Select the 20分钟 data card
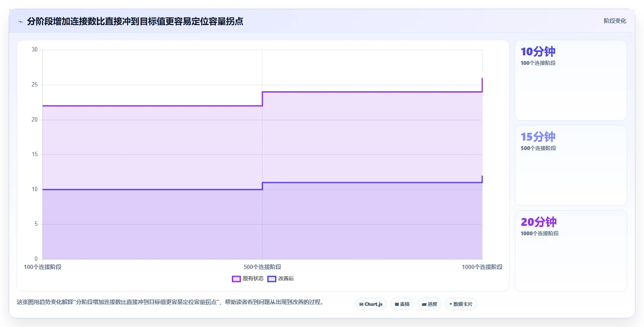The image size is (644, 327). [570, 251]
